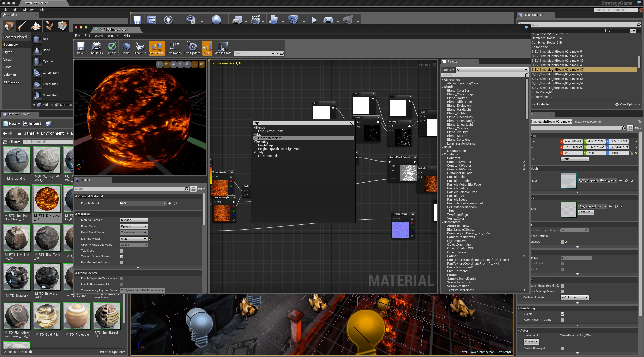Toggle the Connectors toolbar button
This screenshot has height=357, width=644.
[156, 48]
